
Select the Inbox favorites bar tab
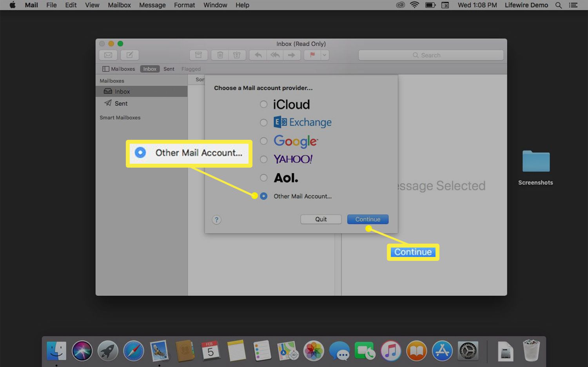click(150, 69)
